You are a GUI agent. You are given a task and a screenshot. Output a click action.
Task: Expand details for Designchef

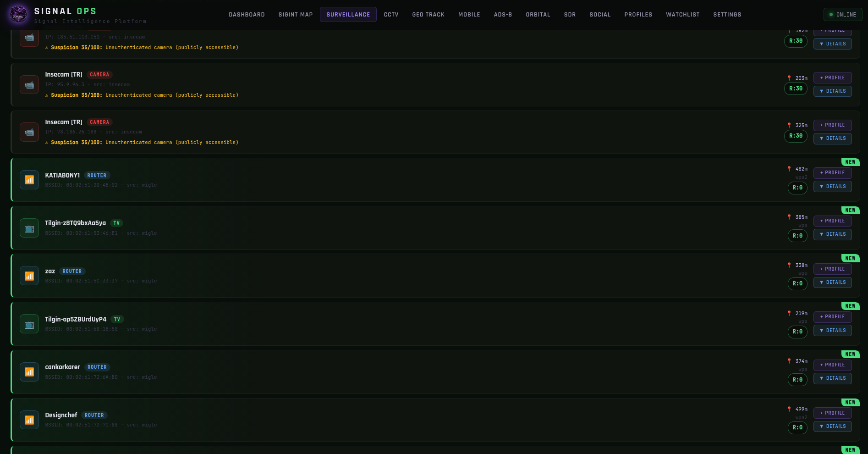pyautogui.click(x=832, y=426)
